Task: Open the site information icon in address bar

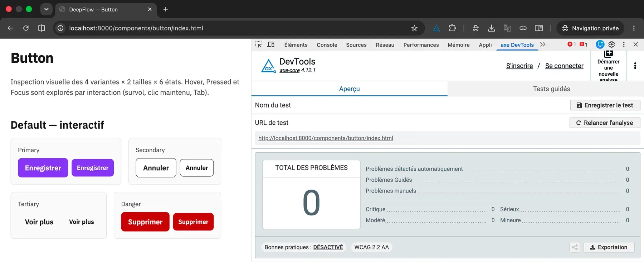Action: [61, 28]
